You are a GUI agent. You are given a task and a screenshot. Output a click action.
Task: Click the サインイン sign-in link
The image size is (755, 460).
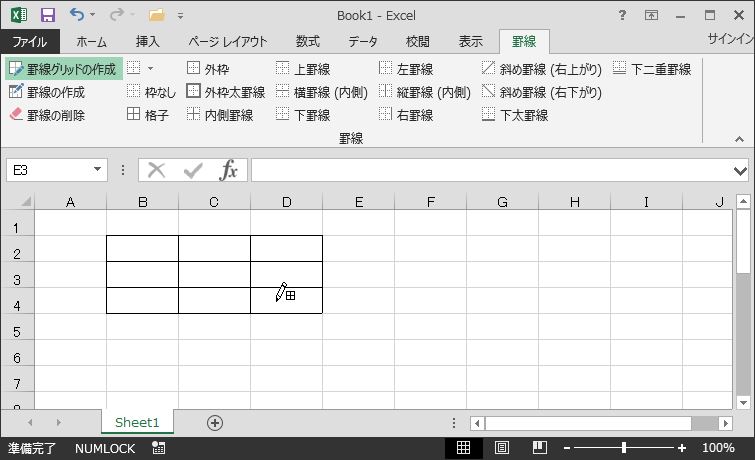tap(730, 39)
